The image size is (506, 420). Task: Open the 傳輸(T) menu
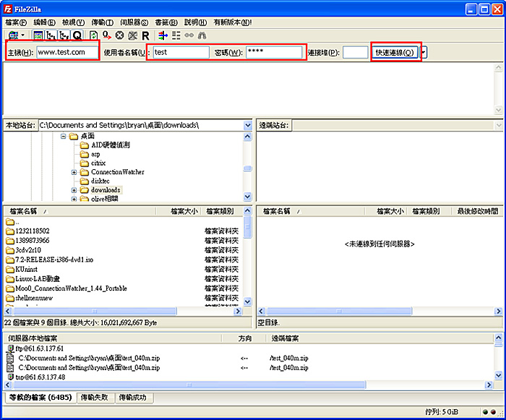point(103,22)
